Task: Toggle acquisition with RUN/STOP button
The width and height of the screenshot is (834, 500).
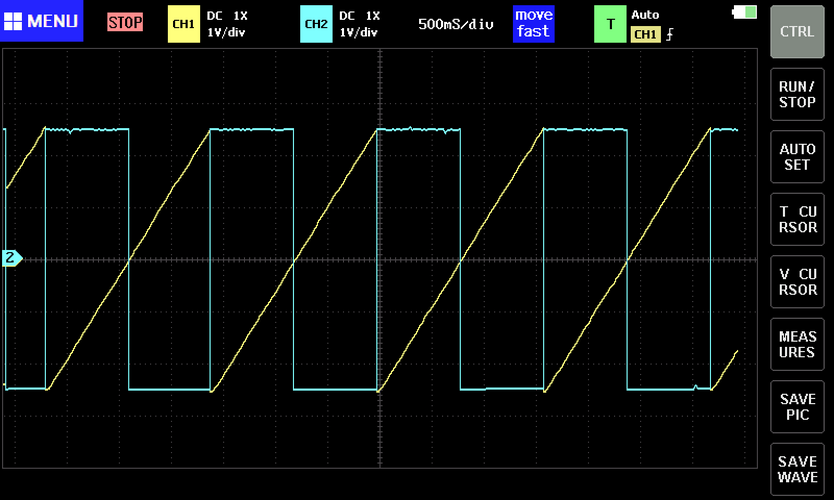Action: pyautogui.click(x=797, y=94)
